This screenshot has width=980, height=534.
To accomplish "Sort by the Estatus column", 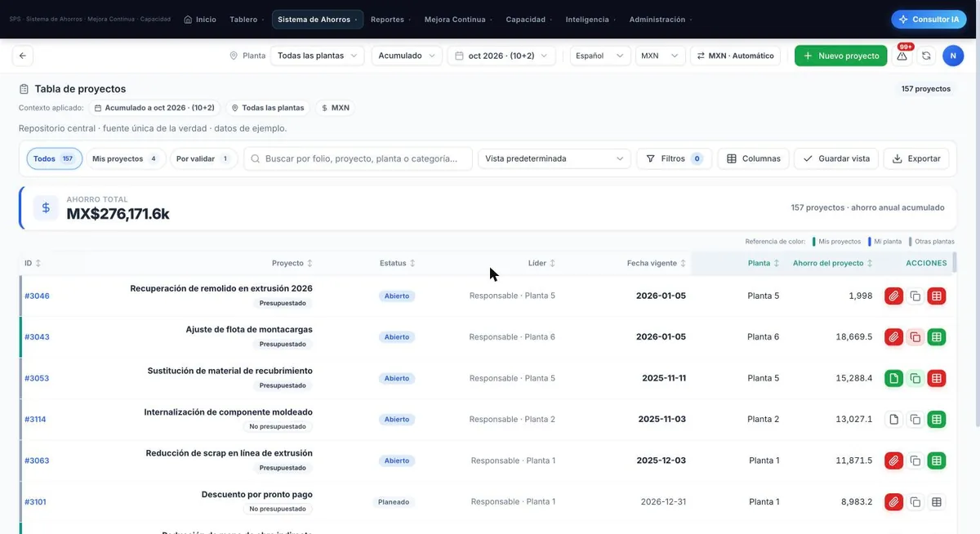I will point(398,263).
